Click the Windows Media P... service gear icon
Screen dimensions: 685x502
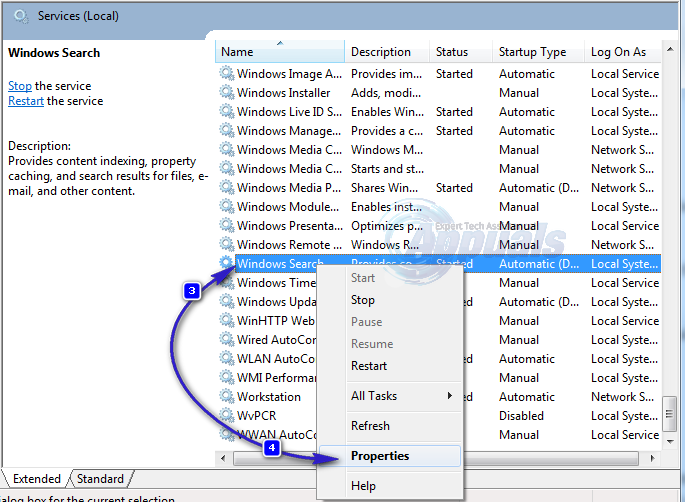pos(227,187)
